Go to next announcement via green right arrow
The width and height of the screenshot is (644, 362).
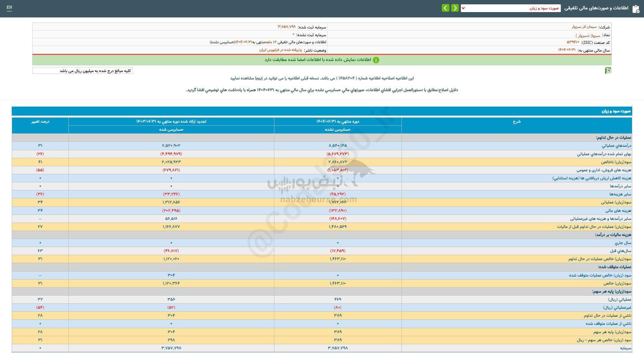(x=455, y=7)
